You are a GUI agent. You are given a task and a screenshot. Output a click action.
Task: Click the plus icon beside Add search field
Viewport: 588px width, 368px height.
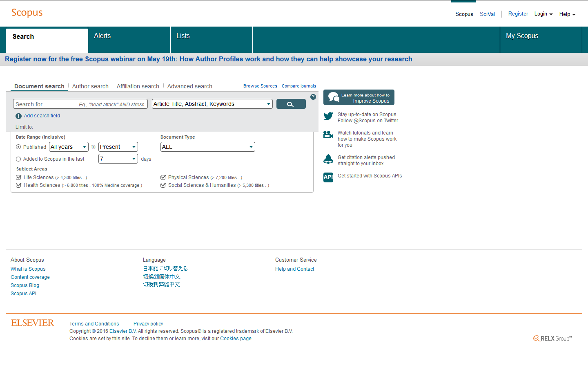(18, 116)
